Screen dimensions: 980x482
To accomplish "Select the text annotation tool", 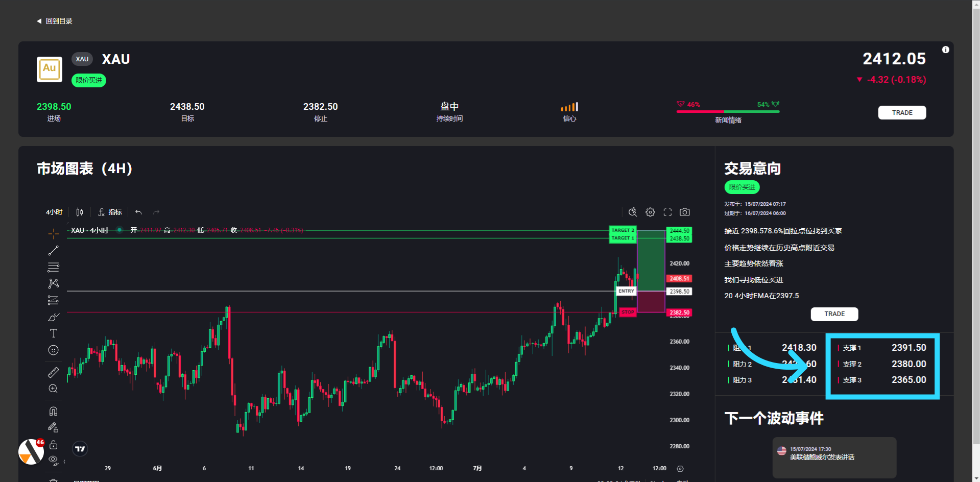I will click(53, 333).
